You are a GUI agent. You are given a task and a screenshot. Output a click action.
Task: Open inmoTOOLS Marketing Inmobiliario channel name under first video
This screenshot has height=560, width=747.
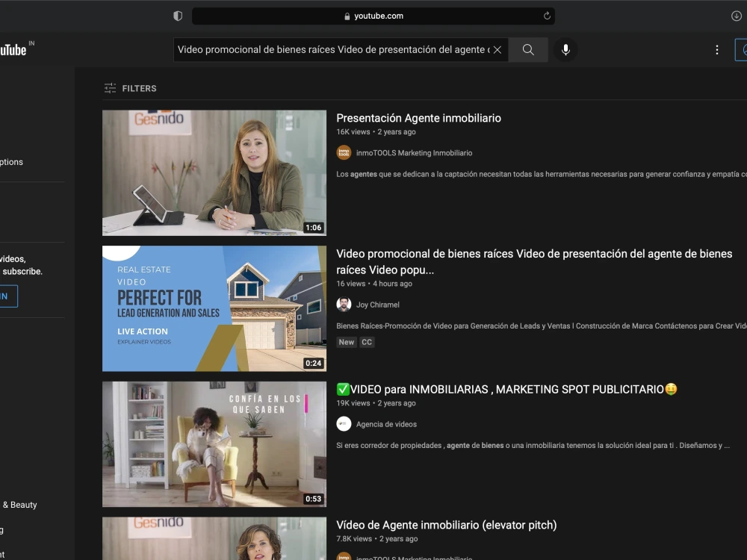coord(414,153)
